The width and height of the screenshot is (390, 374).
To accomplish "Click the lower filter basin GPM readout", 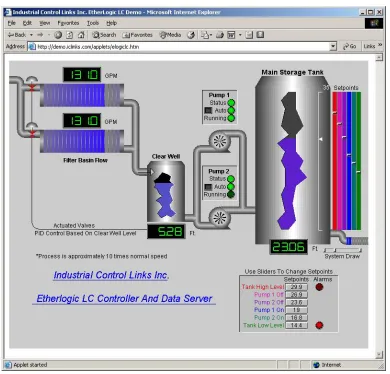I will click(82, 121).
